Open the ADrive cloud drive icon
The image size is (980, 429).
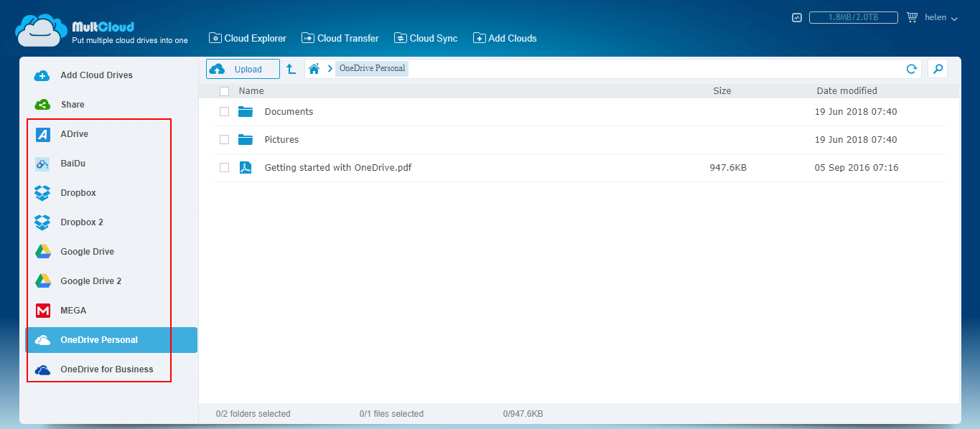43,134
